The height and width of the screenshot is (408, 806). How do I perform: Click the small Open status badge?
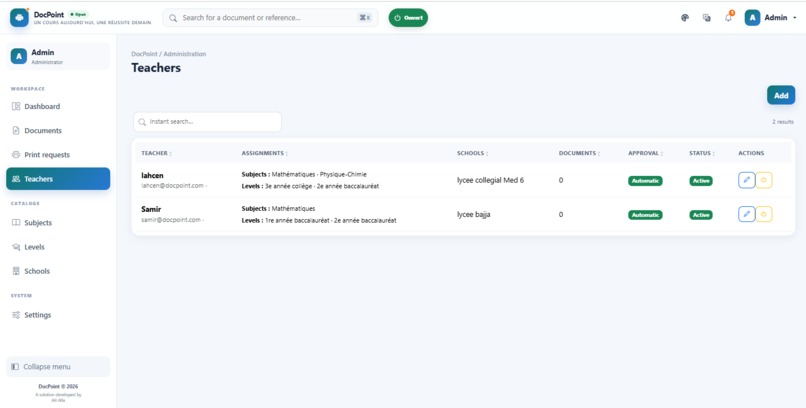(x=78, y=14)
